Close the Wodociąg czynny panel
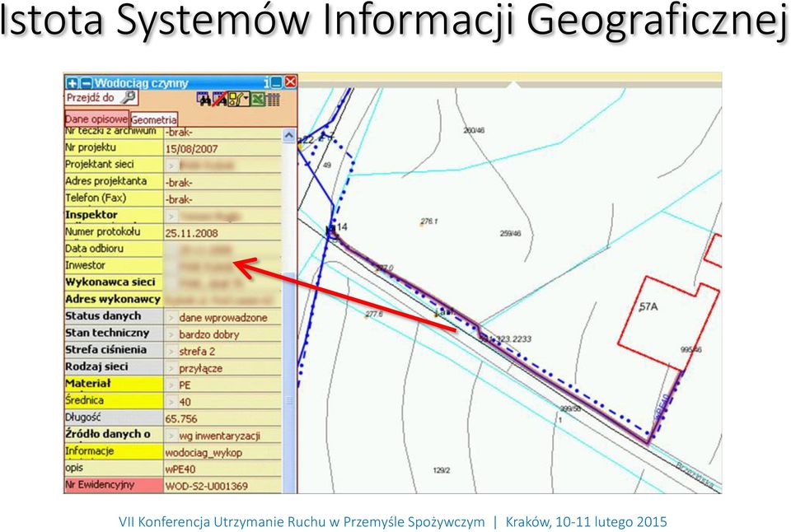The height and width of the screenshot is (532, 791). point(291,82)
